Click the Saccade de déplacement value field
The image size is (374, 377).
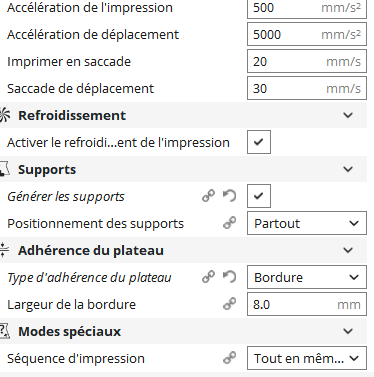307,88
